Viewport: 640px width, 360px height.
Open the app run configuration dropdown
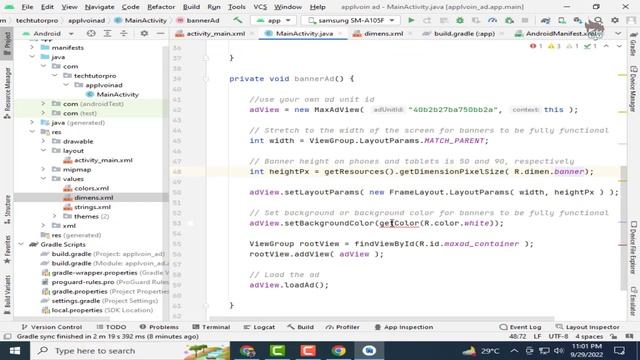(x=274, y=20)
